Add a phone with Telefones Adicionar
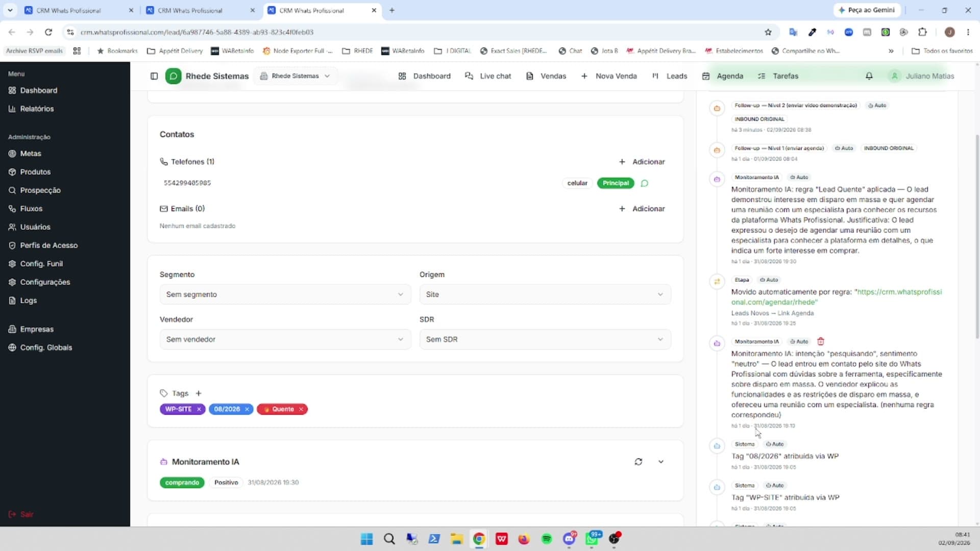 642,162
